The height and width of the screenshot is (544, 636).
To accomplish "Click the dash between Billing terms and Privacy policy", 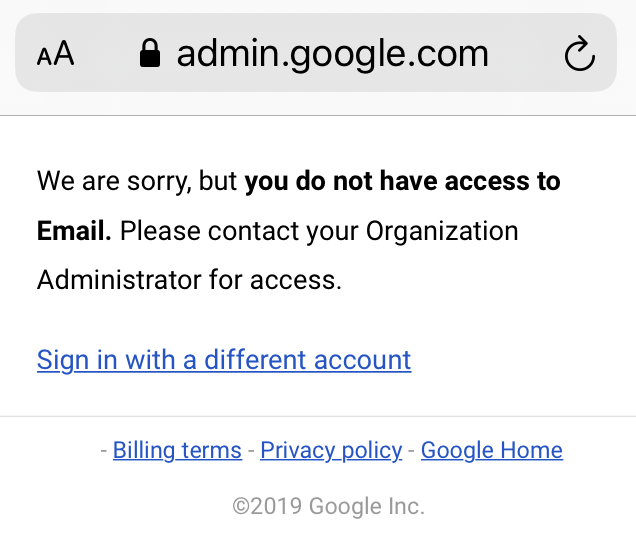I will 251,451.
